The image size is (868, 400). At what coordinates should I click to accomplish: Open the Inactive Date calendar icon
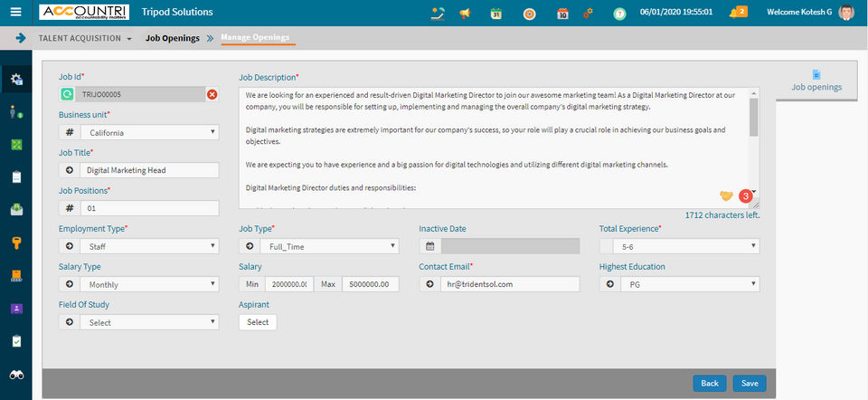point(430,246)
